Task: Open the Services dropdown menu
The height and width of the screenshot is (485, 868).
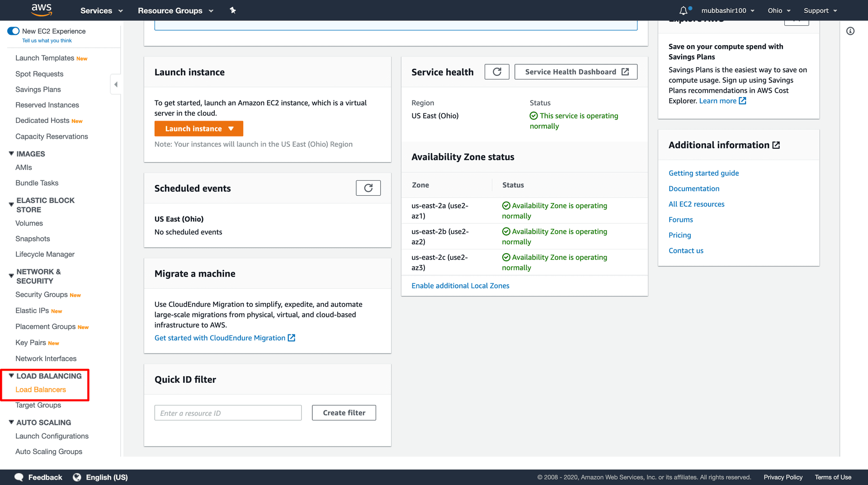Action: pyautogui.click(x=101, y=10)
